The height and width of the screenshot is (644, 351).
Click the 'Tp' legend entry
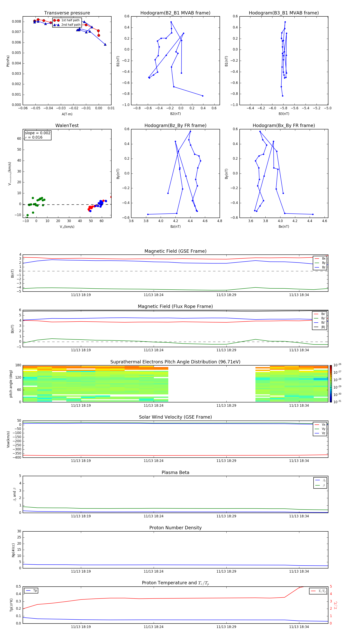(x=31, y=591)
